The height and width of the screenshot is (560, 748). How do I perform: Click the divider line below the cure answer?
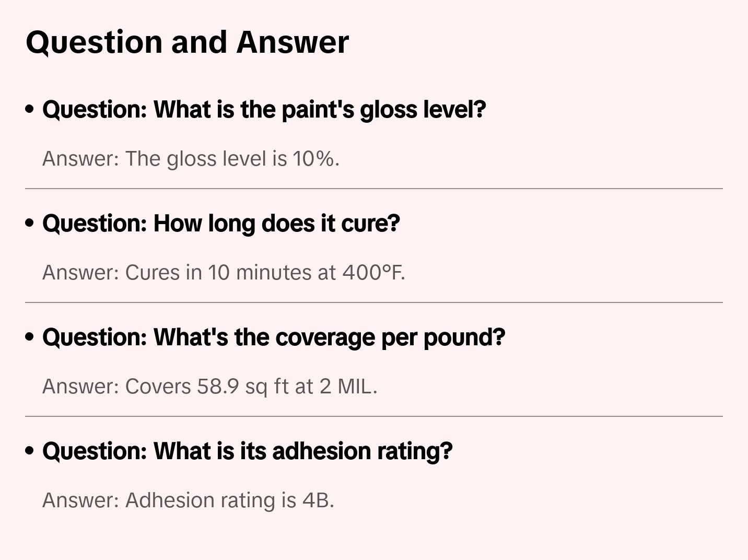(x=374, y=302)
